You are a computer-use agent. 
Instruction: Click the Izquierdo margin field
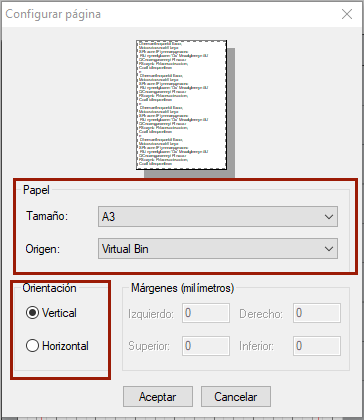pos(206,313)
